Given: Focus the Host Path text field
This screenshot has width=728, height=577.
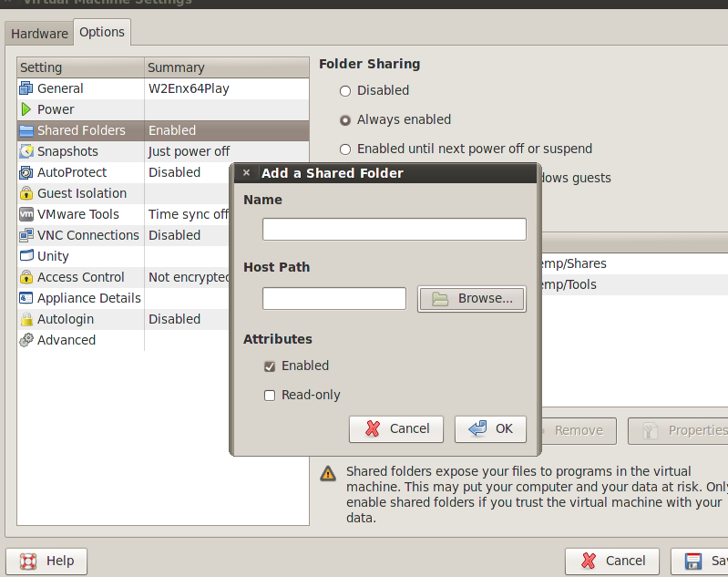Looking at the screenshot, I should [x=334, y=298].
